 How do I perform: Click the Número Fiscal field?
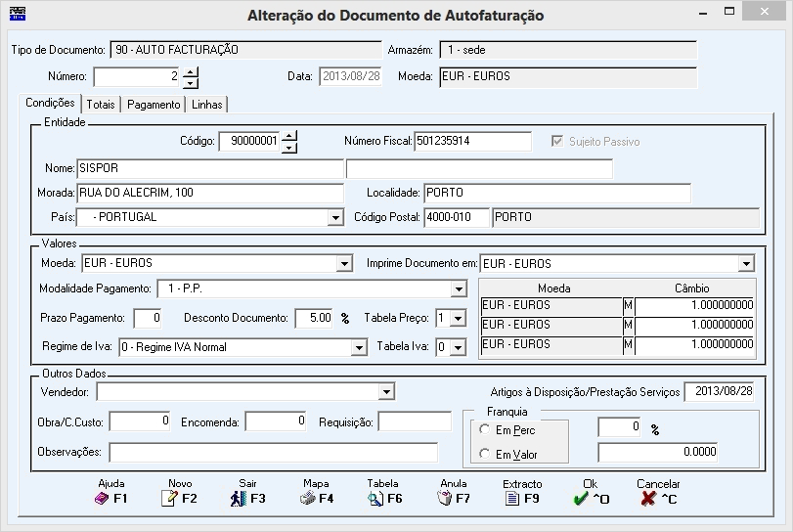pyautogui.click(x=473, y=141)
